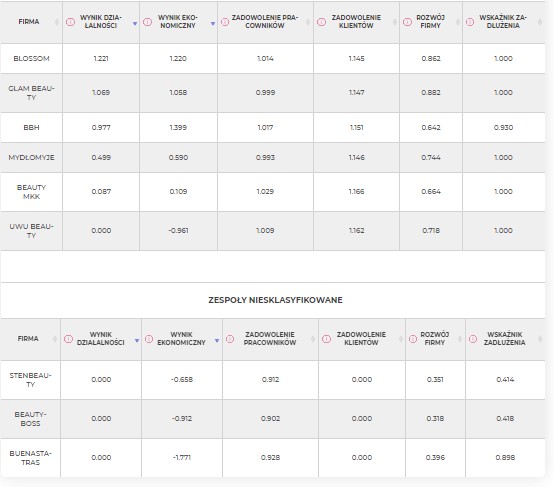The width and height of the screenshot is (554, 487).
Task: Open info icon for top Zadowolenie pracowników
Action: pos(225,22)
